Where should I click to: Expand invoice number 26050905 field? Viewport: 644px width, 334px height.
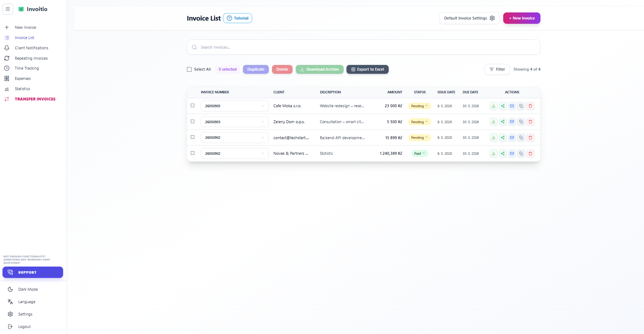[x=234, y=106]
